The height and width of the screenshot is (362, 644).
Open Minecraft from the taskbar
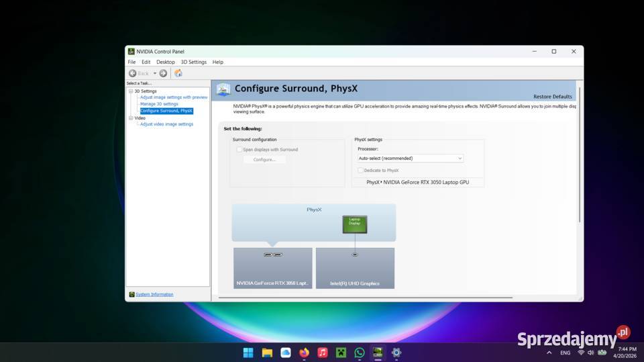pyautogui.click(x=341, y=353)
